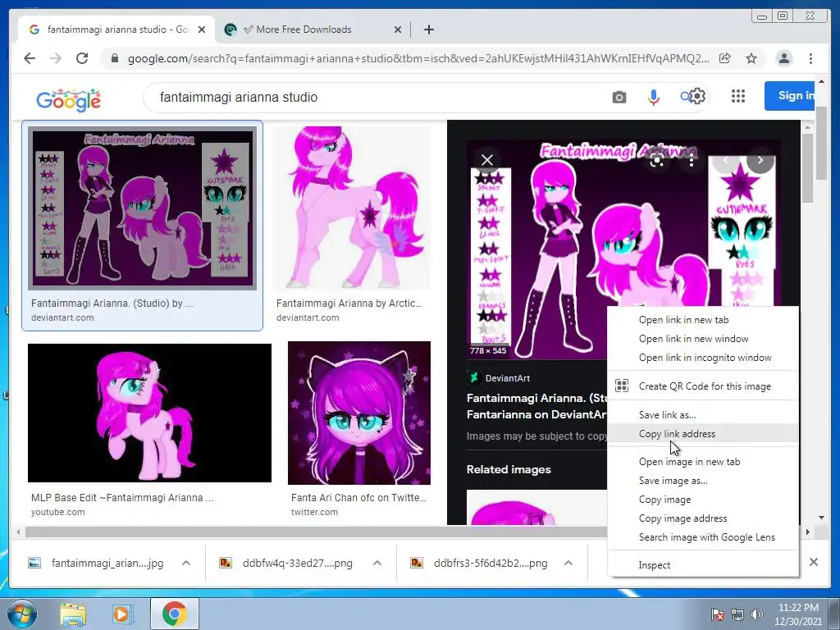840x630 pixels.
Task: Bookmark this page with the star icon
Action: [x=751, y=58]
